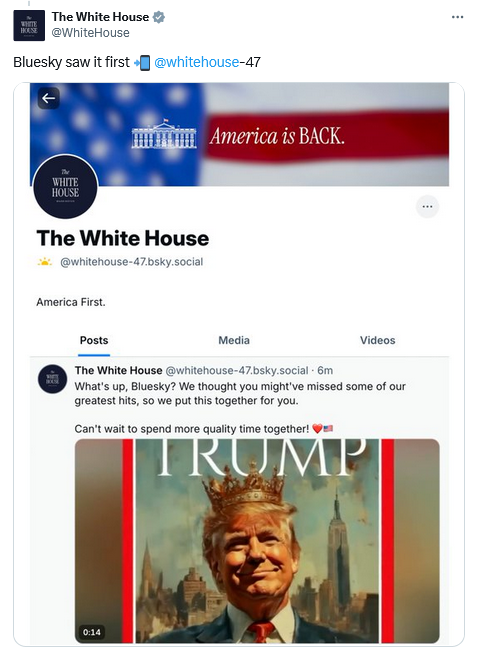The image size is (477, 658).
Task: Select the Posts tab
Action: point(94,340)
